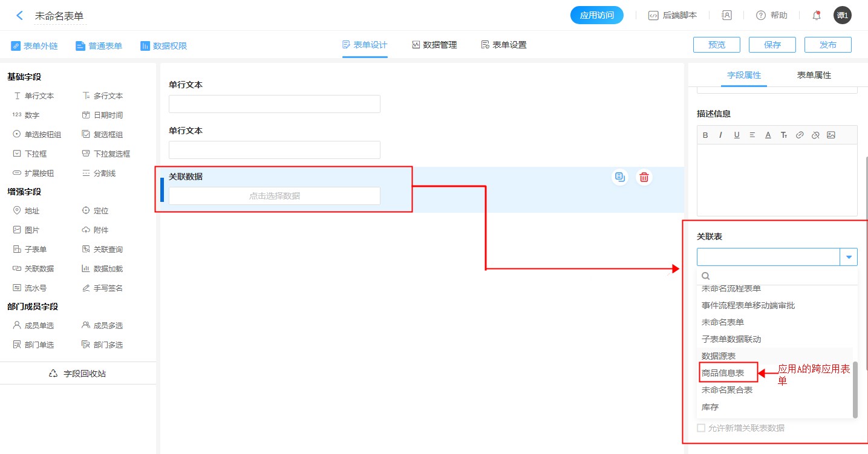Pick text color in description editor

(x=768, y=135)
